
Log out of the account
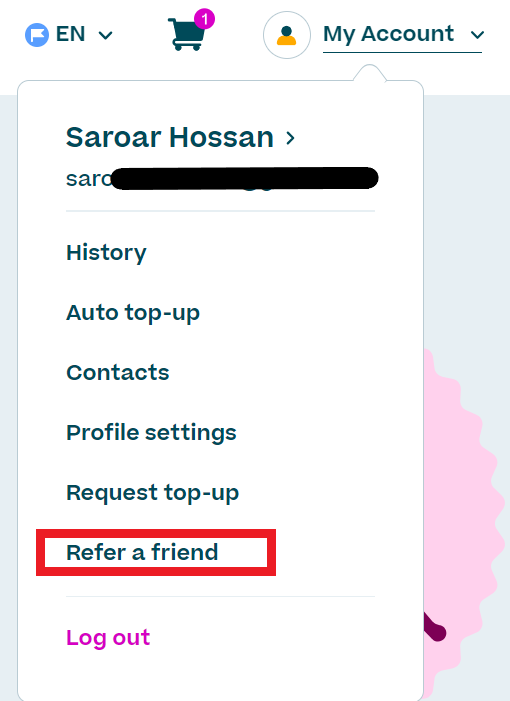tap(108, 638)
